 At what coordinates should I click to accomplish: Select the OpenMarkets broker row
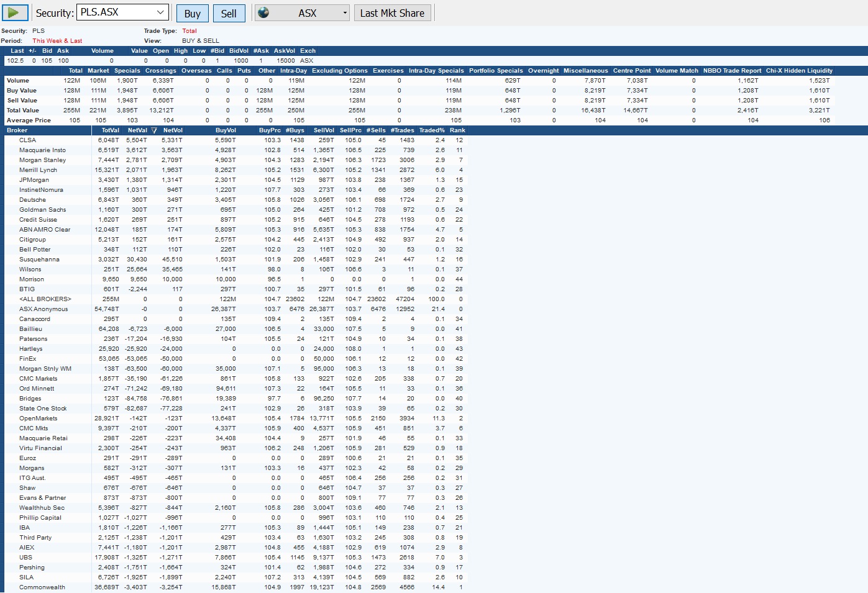click(235, 419)
